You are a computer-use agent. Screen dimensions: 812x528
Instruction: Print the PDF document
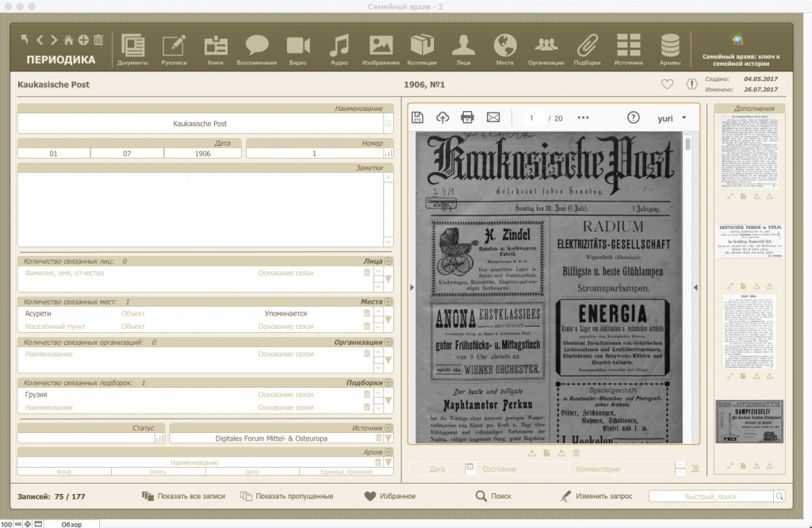(x=467, y=117)
